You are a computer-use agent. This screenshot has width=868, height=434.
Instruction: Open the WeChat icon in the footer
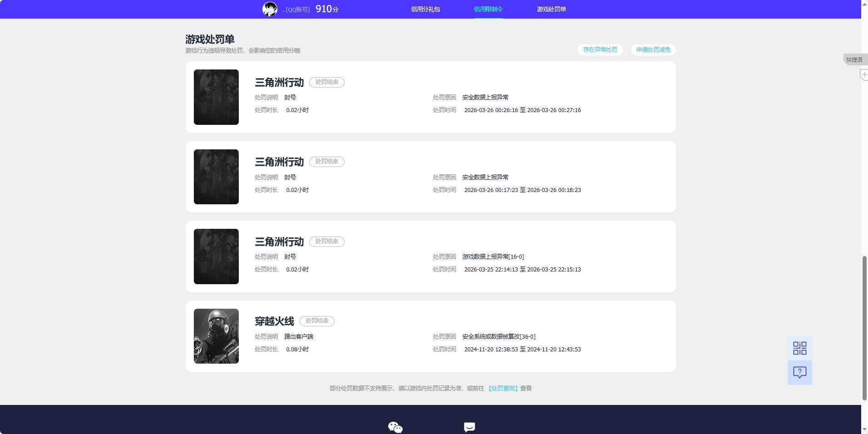point(395,427)
